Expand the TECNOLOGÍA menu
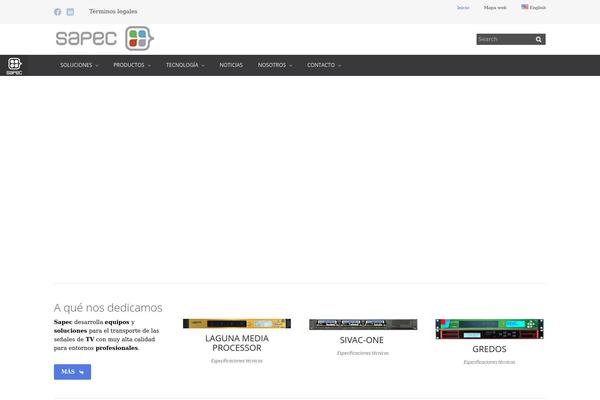This screenshot has width=600, height=400. 185,65
